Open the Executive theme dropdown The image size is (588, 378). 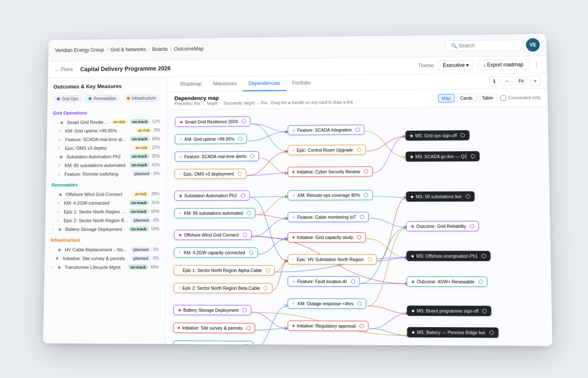(455, 65)
